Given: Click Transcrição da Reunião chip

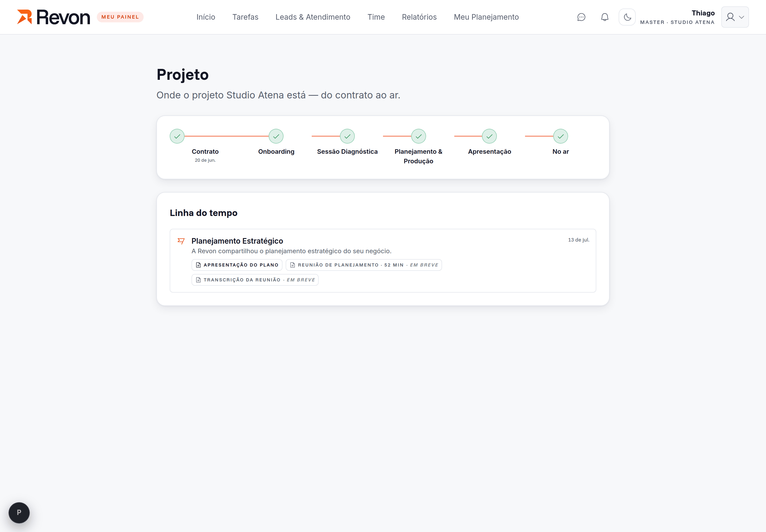Looking at the screenshot, I should coord(255,280).
